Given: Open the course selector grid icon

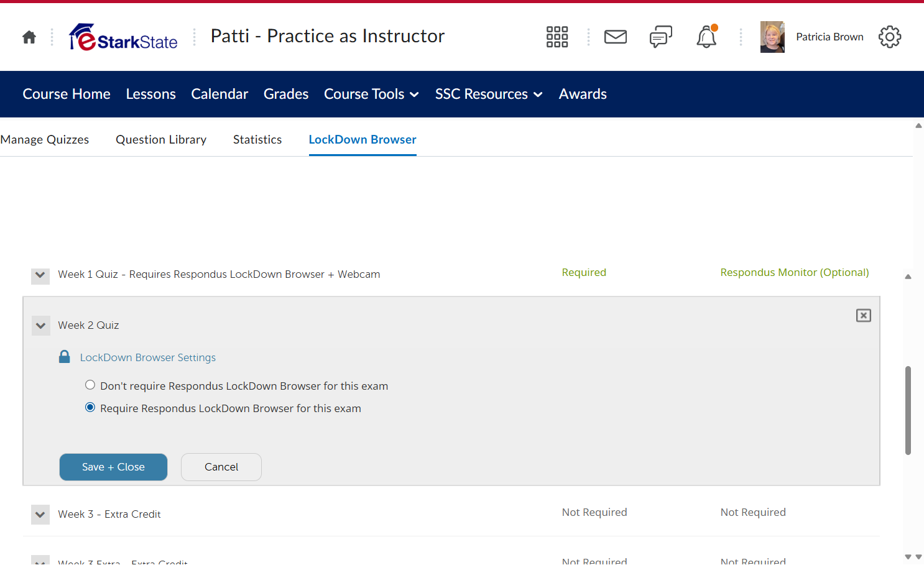Looking at the screenshot, I should 557,37.
